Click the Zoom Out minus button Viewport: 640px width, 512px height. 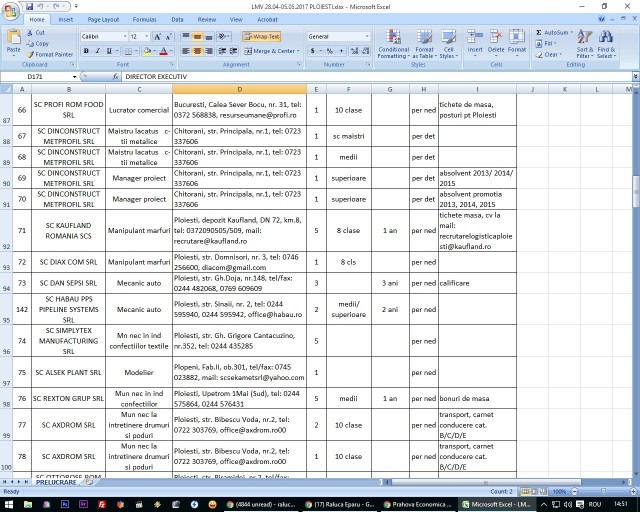tap(574, 491)
